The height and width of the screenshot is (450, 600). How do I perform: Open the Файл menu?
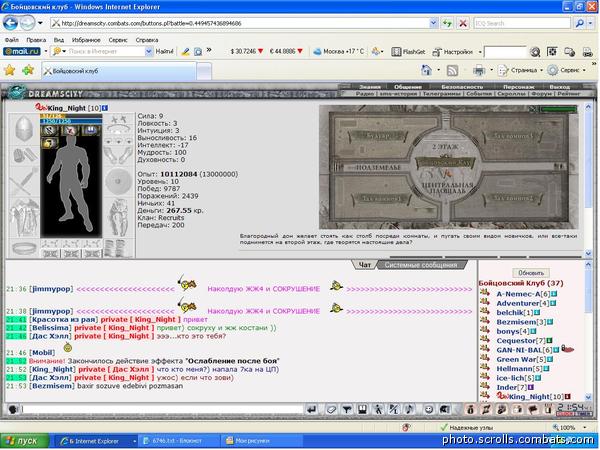12,40
